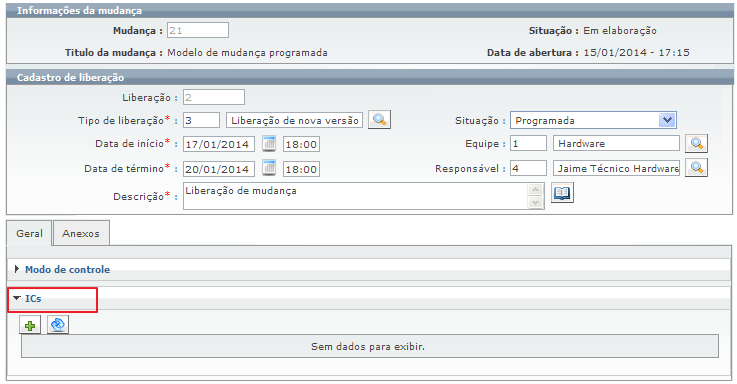Add a new IC with green plus
Image resolution: width=737 pixels, height=384 pixels.
click(x=30, y=325)
